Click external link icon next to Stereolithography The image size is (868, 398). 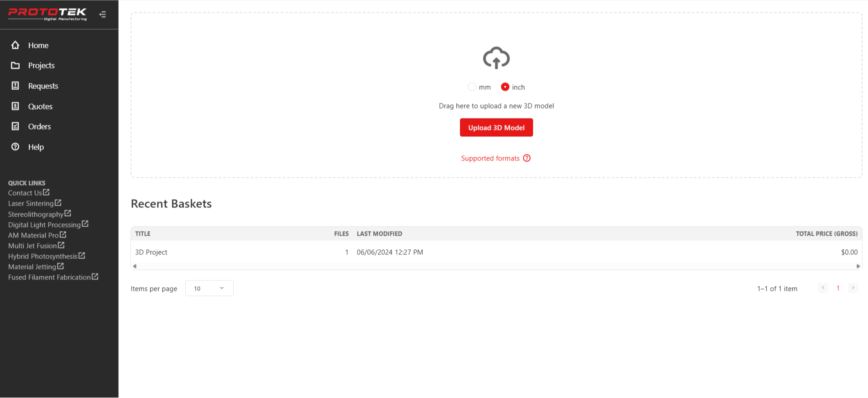pyautogui.click(x=68, y=213)
